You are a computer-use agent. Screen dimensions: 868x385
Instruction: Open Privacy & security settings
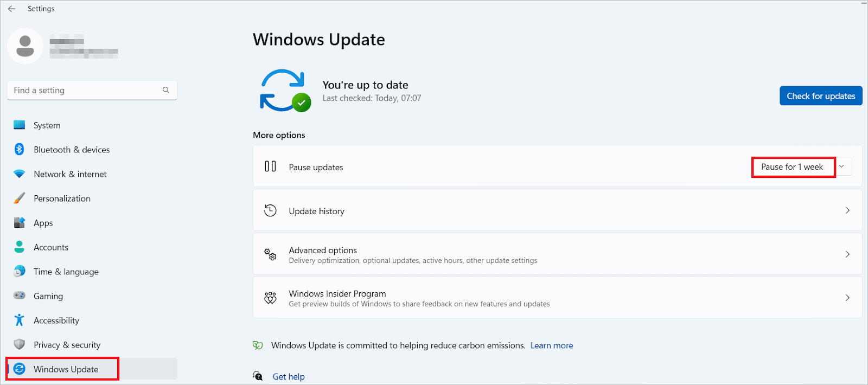click(x=92, y=345)
